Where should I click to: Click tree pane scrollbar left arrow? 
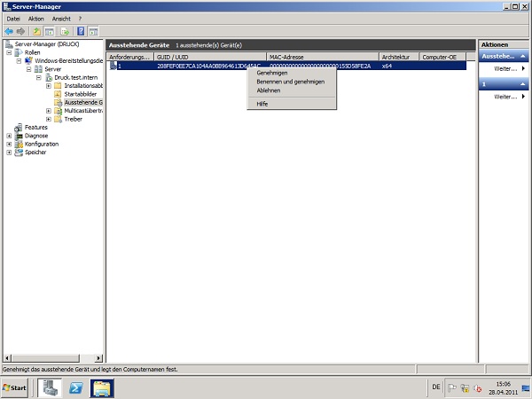(7, 358)
